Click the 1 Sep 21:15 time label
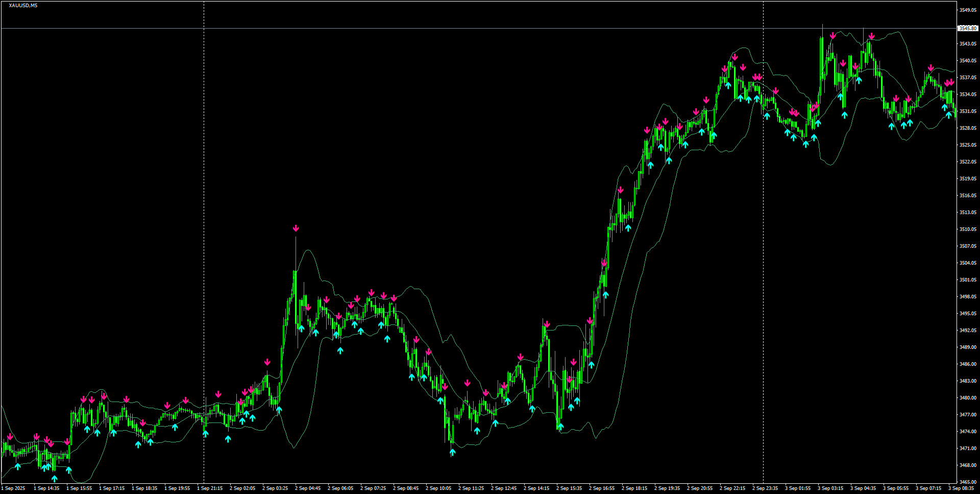980x494 pixels. [210, 488]
